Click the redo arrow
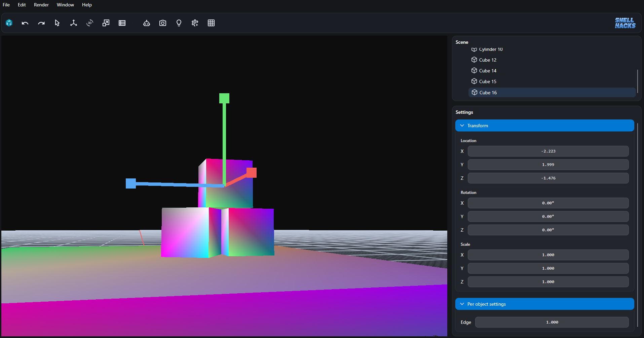This screenshot has height=338, width=644. click(41, 23)
